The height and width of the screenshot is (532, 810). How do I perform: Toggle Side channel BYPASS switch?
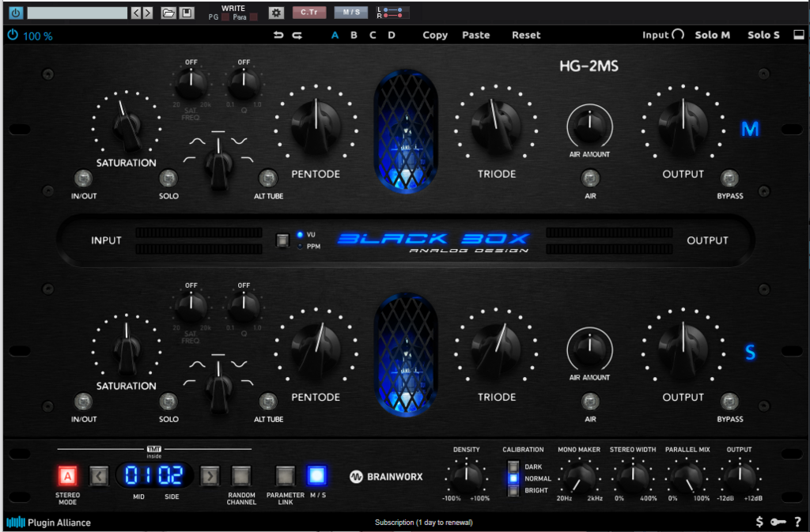pyautogui.click(x=729, y=402)
